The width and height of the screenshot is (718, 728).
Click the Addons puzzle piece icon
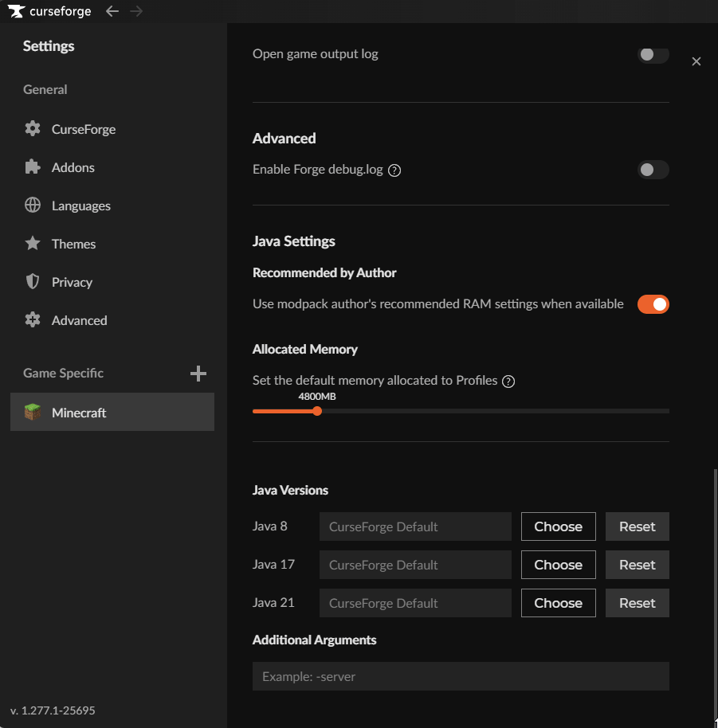(x=33, y=166)
